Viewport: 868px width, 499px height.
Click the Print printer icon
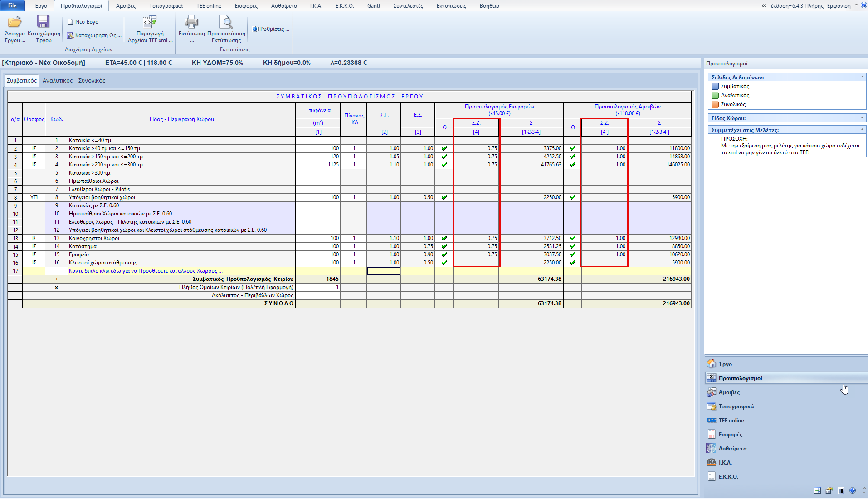(191, 22)
